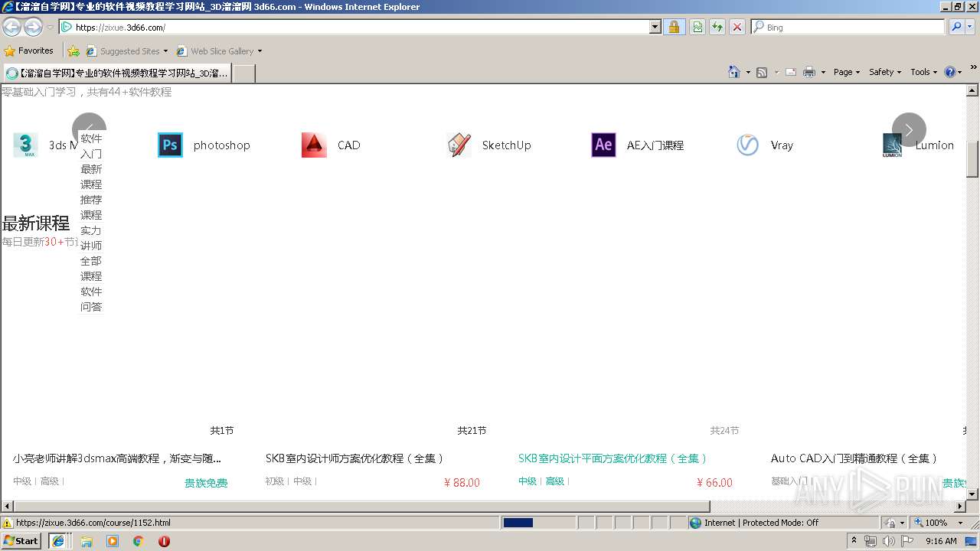Open the AE入门课程 link
Viewport: 980px width, 551px height.
[655, 145]
